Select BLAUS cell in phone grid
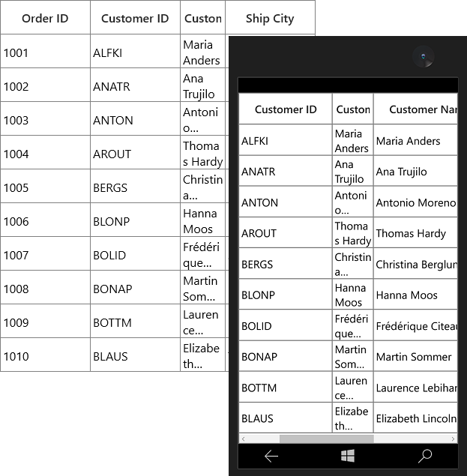This screenshot has height=476, width=467. 286,418
